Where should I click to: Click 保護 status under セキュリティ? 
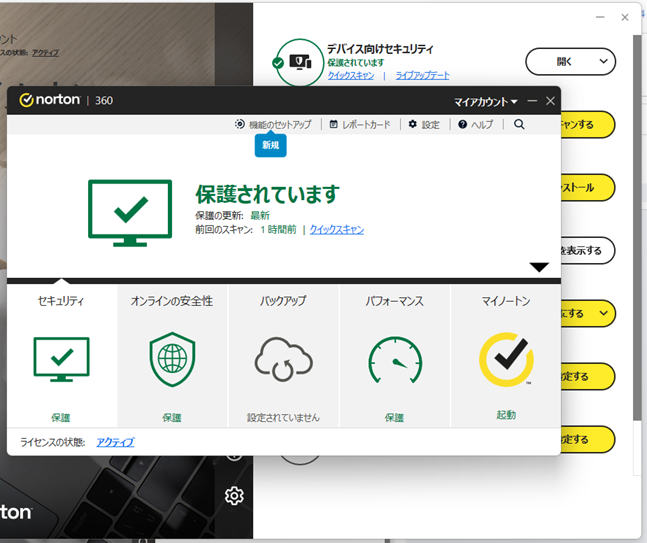61,418
